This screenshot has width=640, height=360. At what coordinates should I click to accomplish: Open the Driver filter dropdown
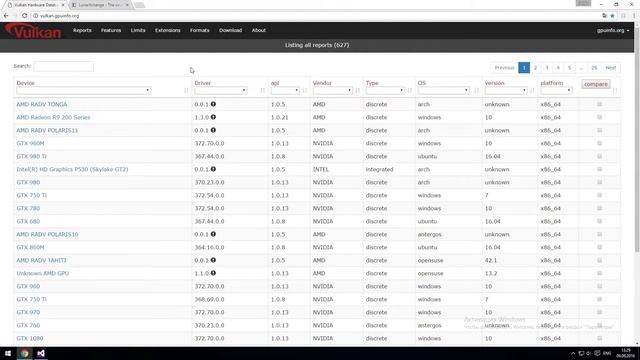(x=221, y=91)
